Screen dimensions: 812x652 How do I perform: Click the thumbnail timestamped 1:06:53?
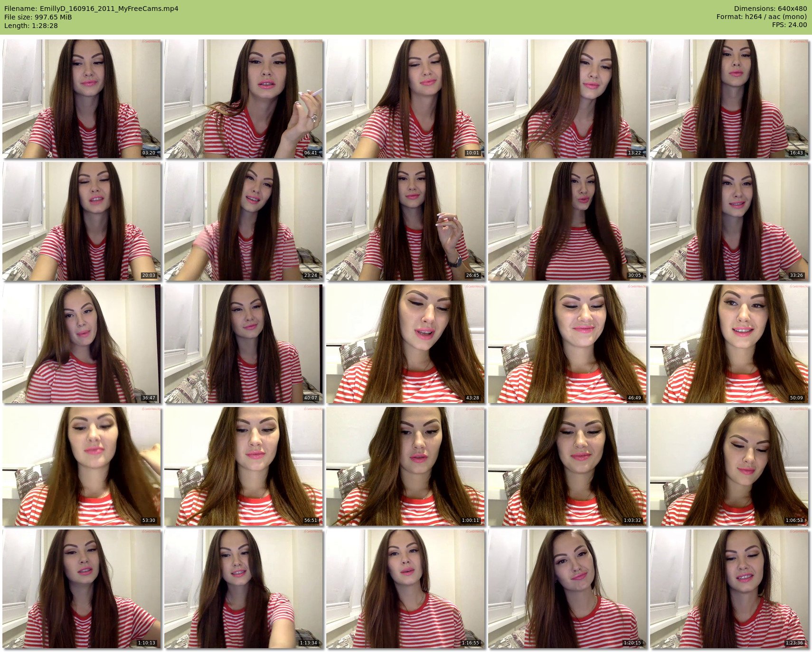(x=729, y=466)
